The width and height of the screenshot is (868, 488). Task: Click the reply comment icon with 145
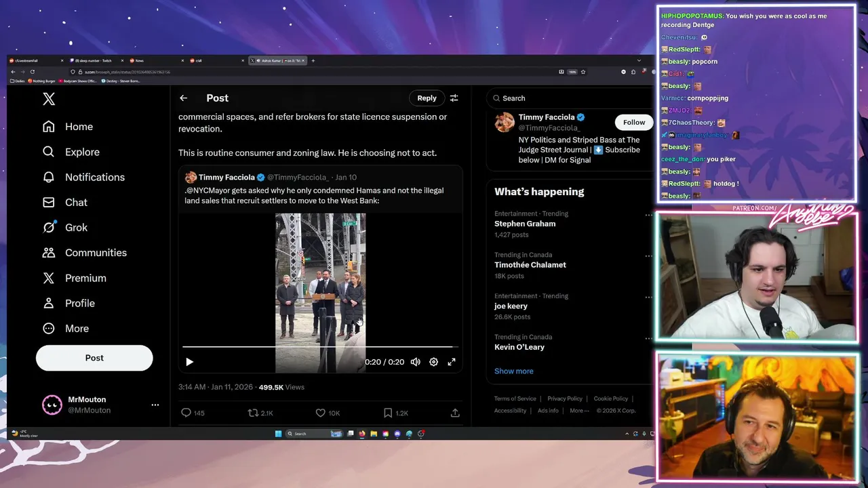(193, 413)
